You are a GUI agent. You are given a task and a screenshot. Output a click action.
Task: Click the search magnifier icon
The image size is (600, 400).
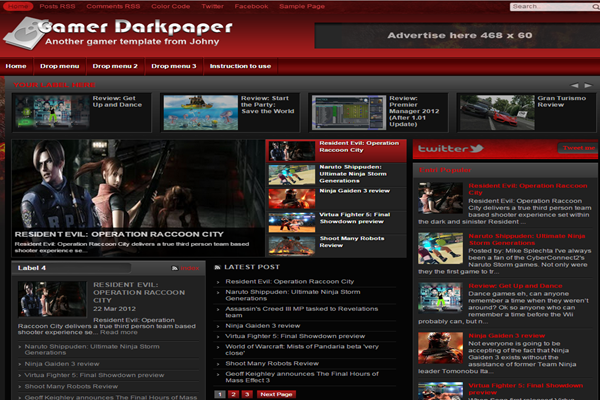(595, 7)
